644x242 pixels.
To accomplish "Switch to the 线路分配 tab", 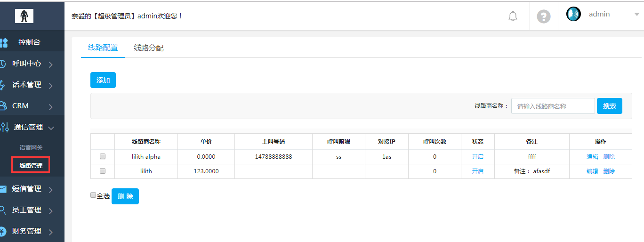I will 149,48.
